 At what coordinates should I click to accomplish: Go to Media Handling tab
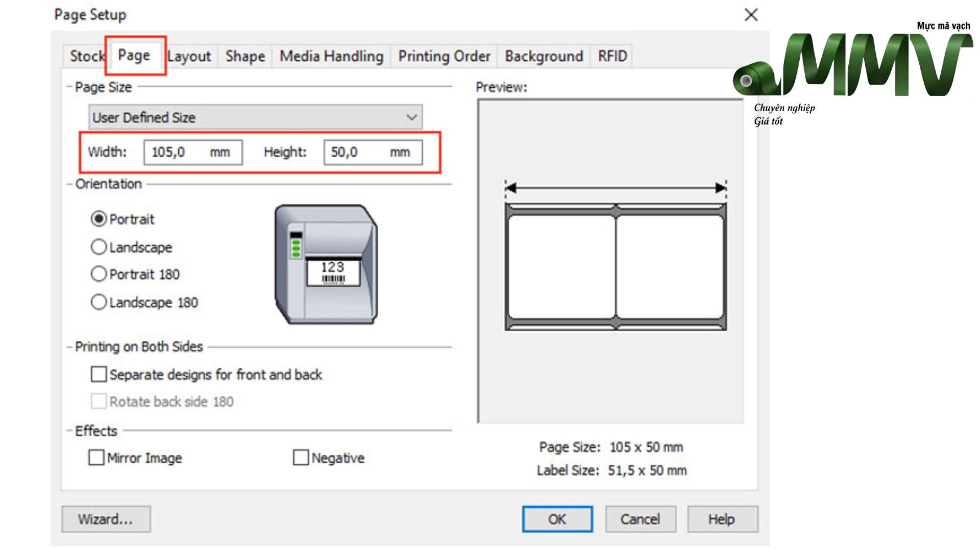pyautogui.click(x=332, y=56)
